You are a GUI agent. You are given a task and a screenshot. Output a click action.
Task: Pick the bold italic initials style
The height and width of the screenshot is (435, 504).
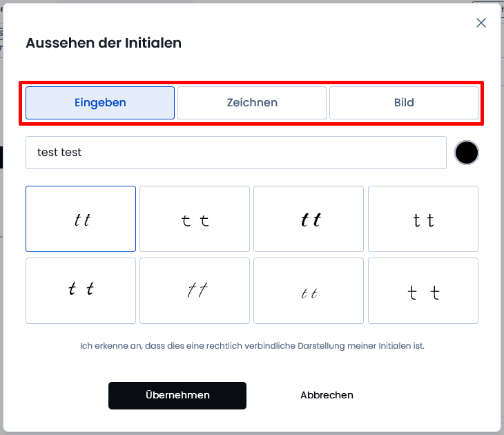[309, 219]
